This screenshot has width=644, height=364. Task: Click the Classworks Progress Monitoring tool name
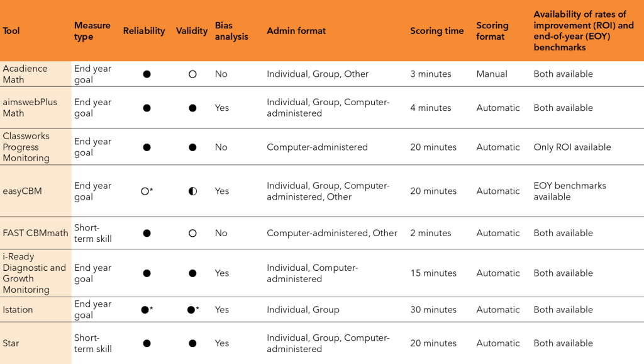[x=26, y=147]
